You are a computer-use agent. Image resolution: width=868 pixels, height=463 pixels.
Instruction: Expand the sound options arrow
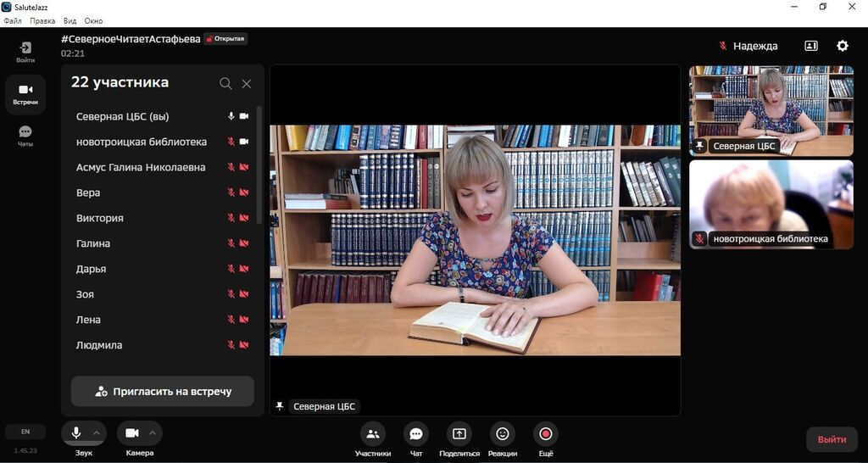[97, 433]
